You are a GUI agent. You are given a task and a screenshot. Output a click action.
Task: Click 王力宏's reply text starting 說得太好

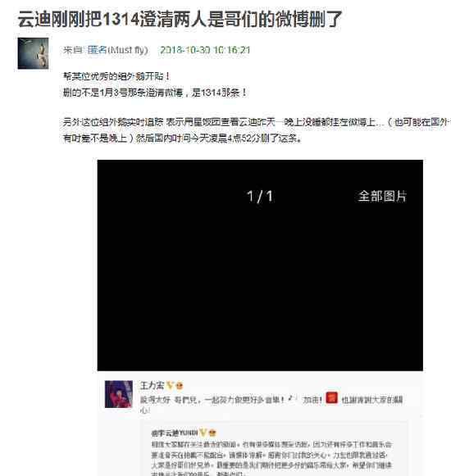(271, 404)
